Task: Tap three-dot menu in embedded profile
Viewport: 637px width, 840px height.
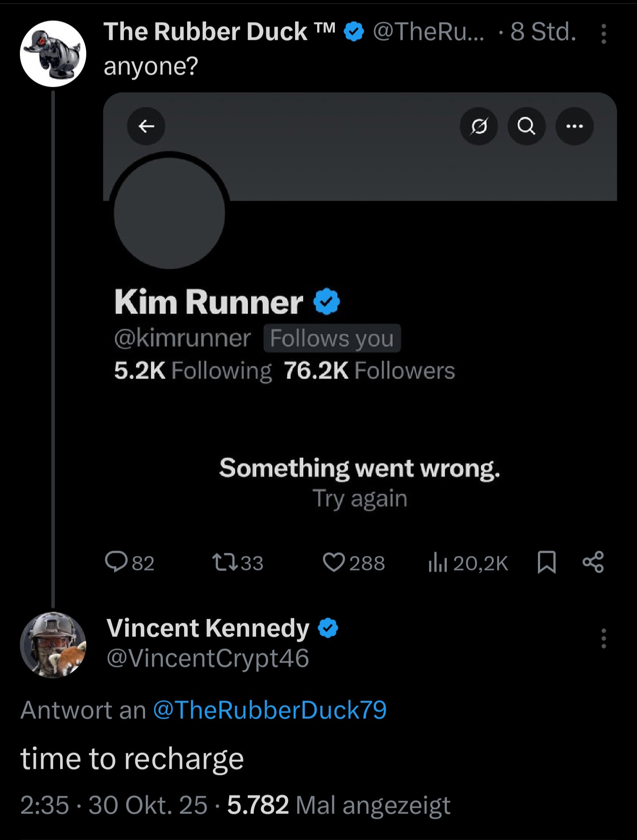Action: coord(574,127)
